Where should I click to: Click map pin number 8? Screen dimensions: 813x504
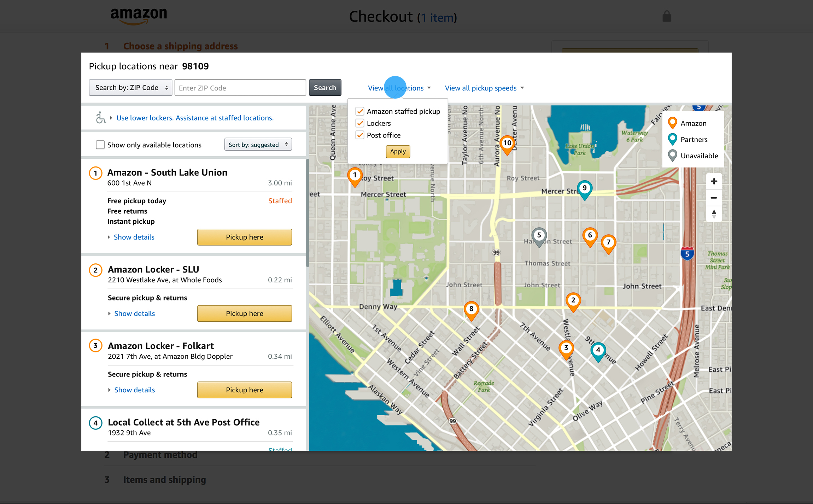point(471,309)
